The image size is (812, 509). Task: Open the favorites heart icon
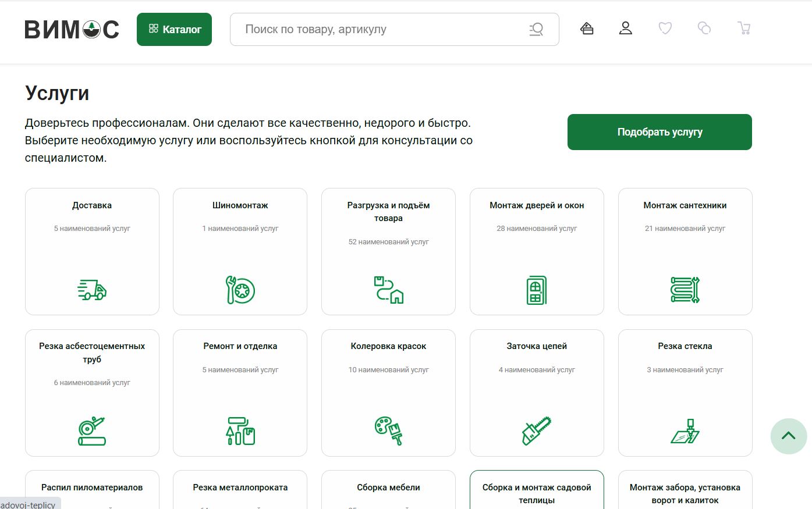pos(665,29)
